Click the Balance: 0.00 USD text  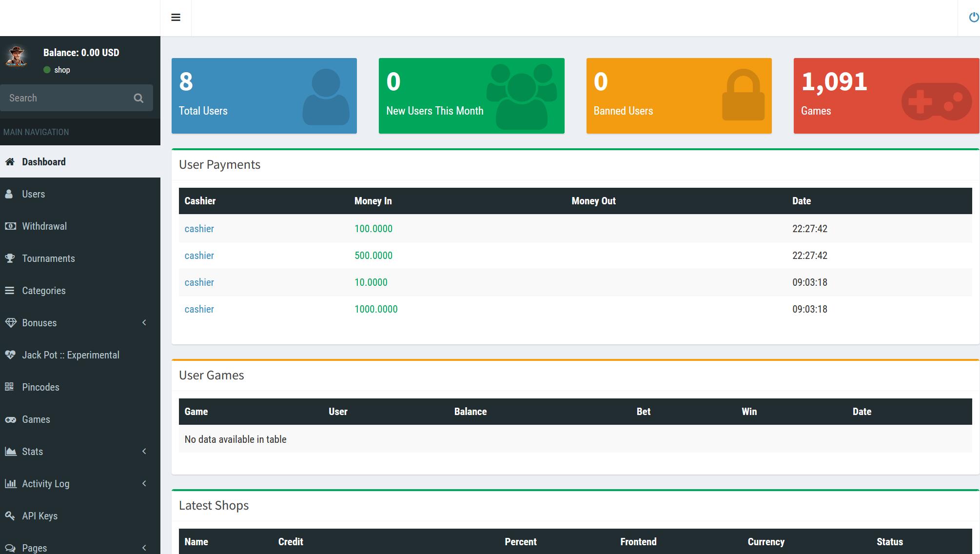81,53
